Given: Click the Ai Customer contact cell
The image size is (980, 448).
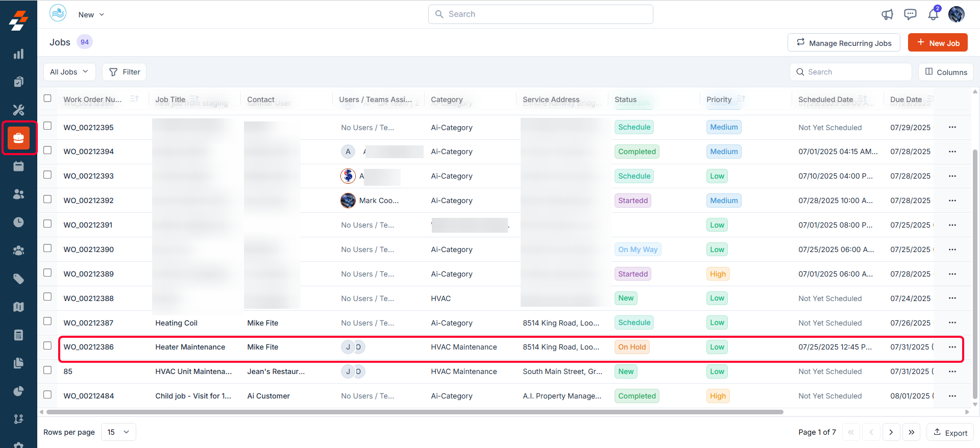Looking at the screenshot, I should coord(268,396).
